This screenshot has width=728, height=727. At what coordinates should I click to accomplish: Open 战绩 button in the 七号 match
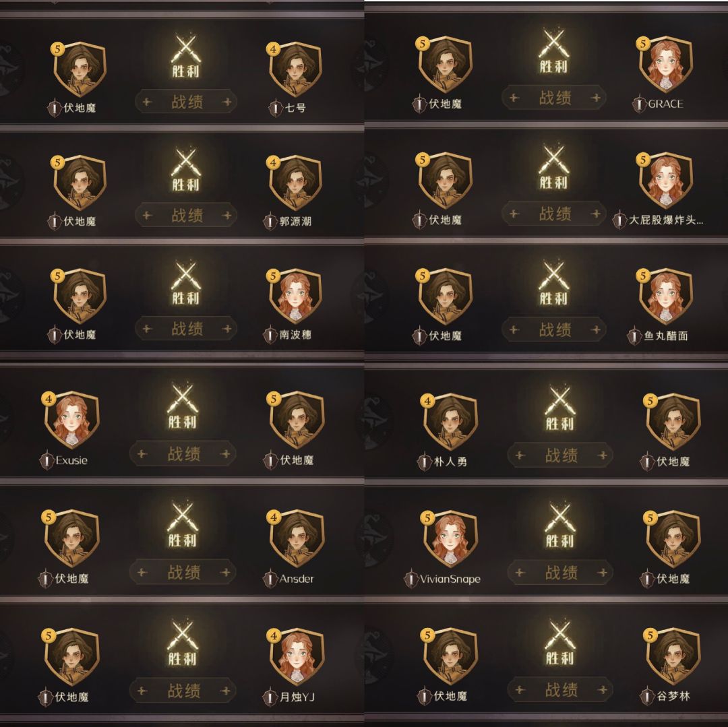click(187, 102)
